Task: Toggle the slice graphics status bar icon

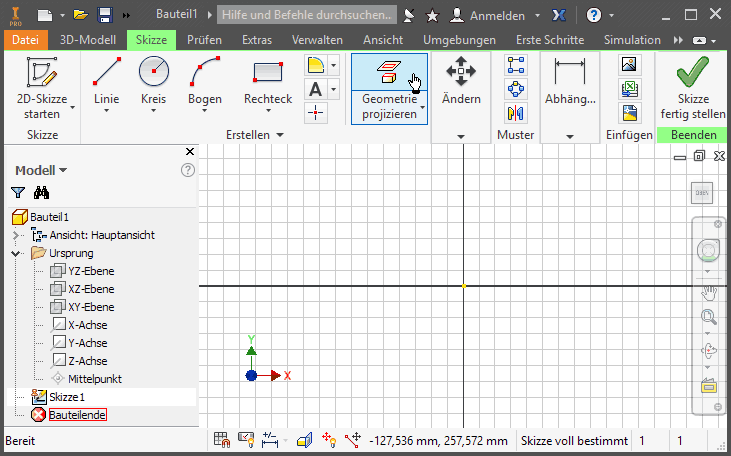Action: (x=307, y=440)
